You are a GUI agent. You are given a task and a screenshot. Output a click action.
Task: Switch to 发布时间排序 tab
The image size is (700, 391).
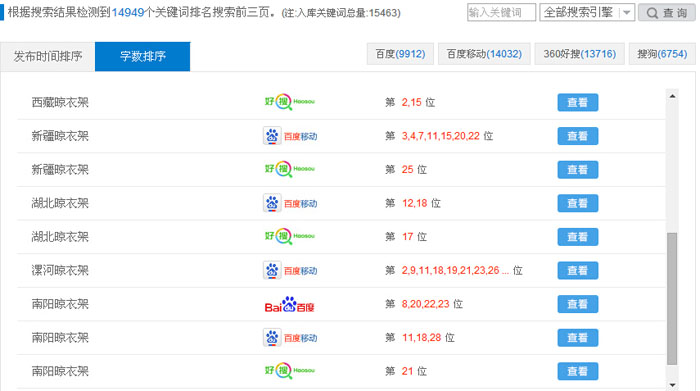click(x=48, y=56)
